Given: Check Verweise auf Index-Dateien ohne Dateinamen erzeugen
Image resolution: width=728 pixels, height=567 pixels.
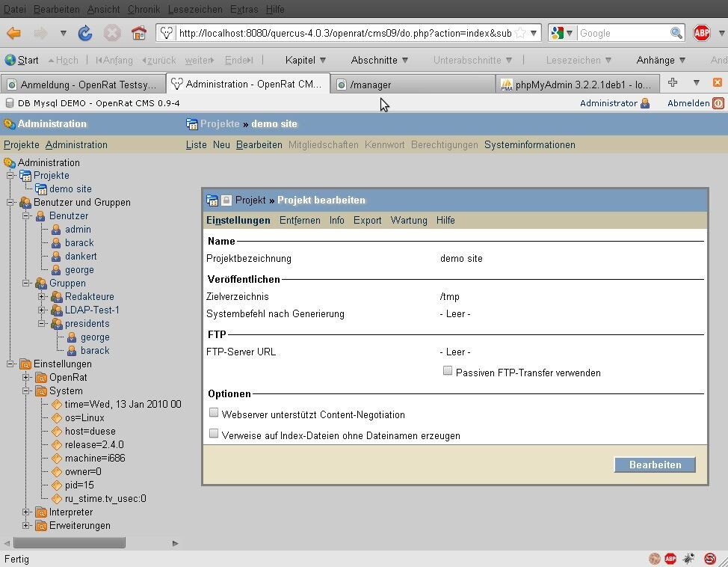Looking at the screenshot, I should point(214,433).
